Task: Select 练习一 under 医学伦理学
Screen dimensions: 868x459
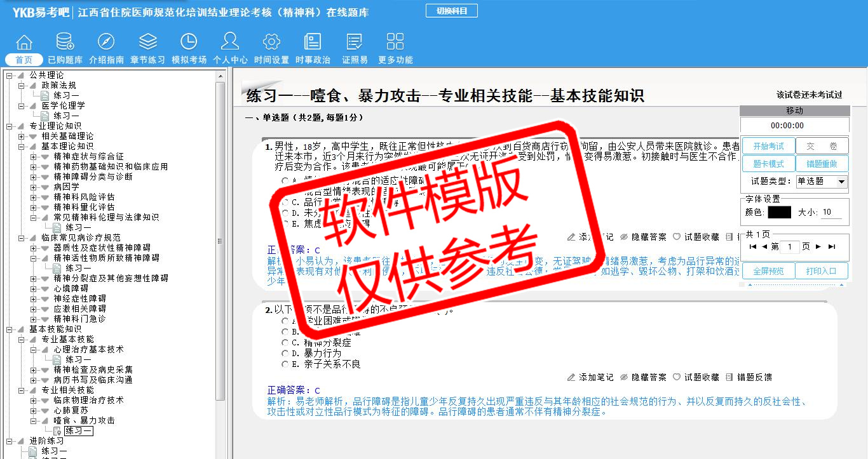Action: tap(66, 116)
